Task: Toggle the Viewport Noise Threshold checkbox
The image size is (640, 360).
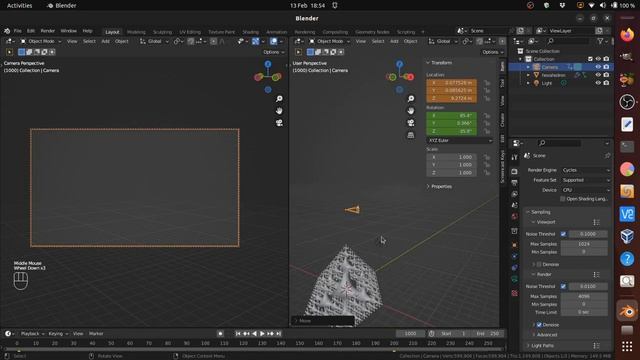Action: [x=563, y=234]
